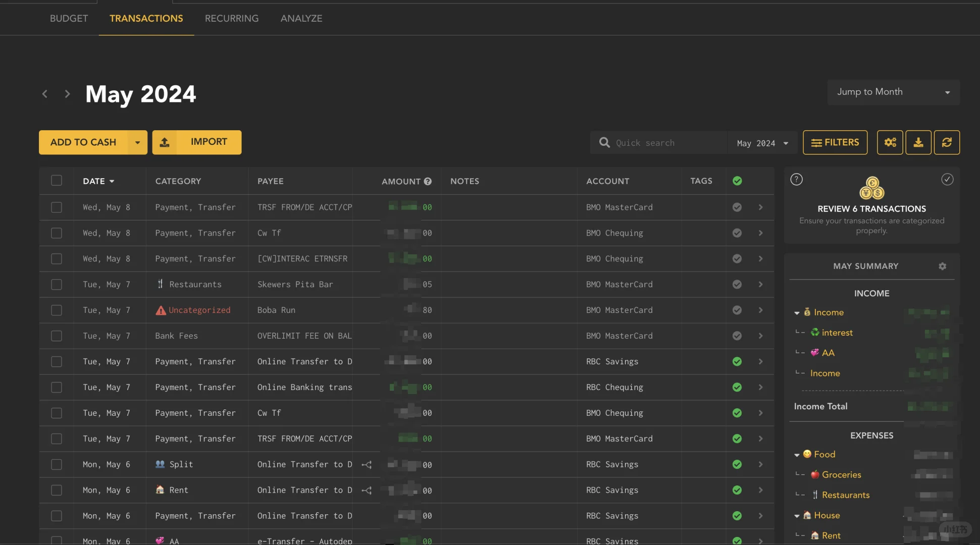Click split icon on Rent row payee
The width and height of the screenshot is (980, 545).
pyautogui.click(x=367, y=490)
